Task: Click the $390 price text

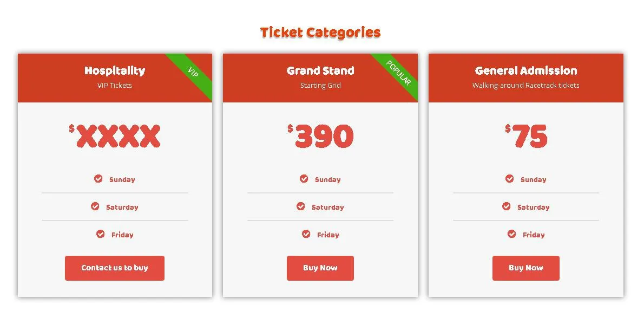Action: (320, 136)
